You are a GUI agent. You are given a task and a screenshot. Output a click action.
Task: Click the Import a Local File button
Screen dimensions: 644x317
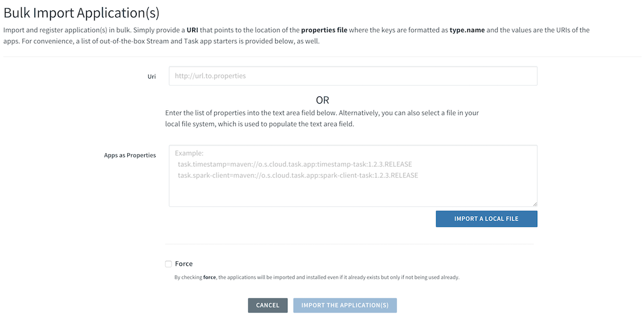(486, 219)
